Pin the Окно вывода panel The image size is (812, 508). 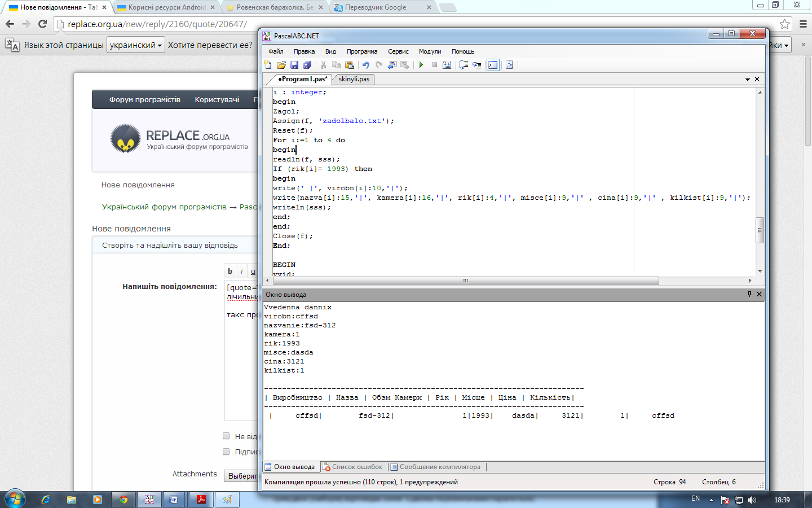(749, 294)
